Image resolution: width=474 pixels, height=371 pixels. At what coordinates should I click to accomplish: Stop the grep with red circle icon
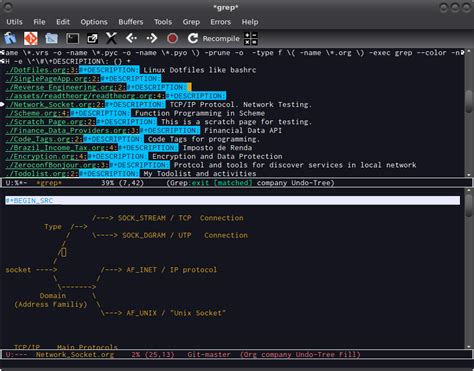point(172,38)
